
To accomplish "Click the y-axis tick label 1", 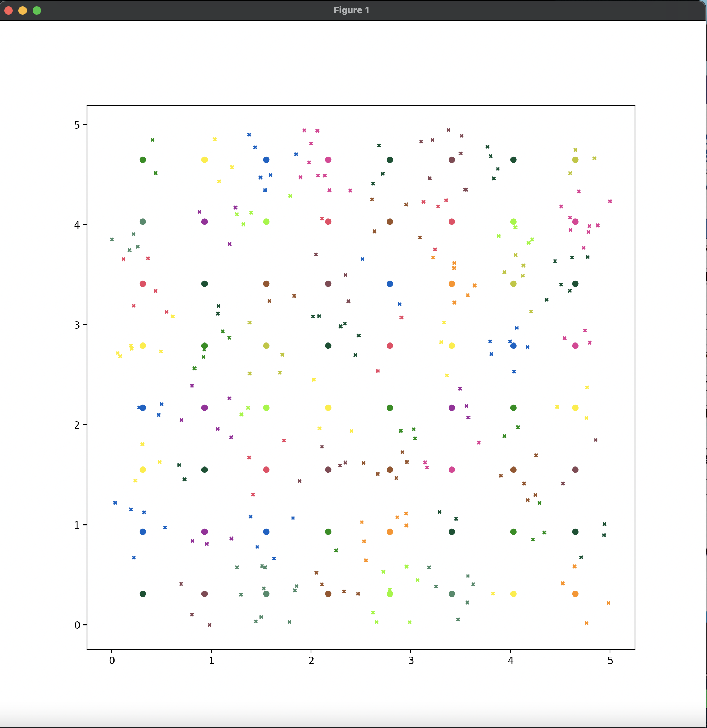I will (77, 525).
